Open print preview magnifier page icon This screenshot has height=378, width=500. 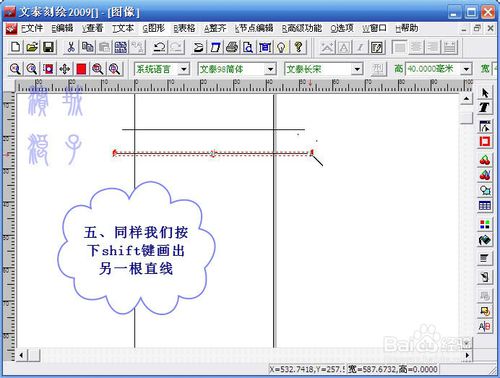248,47
